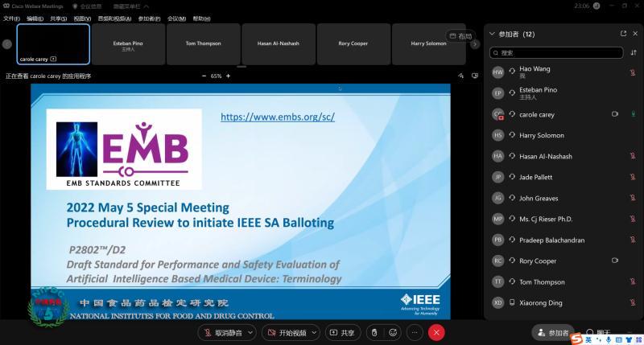Open the 视图(V) menu
The image size is (644, 345).
pyautogui.click(x=82, y=18)
